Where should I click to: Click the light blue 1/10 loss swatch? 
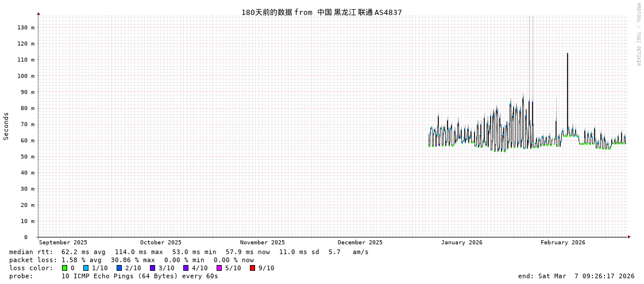pyautogui.click(x=86, y=268)
